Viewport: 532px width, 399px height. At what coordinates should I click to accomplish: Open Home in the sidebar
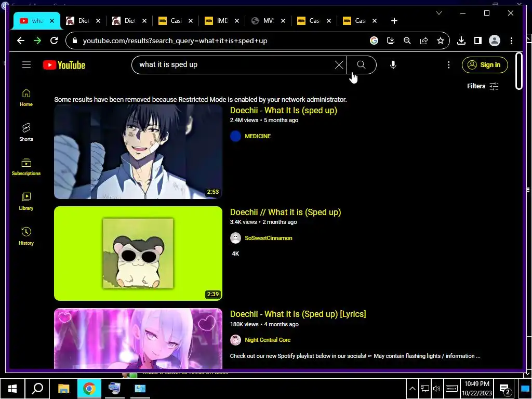[26, 98]
